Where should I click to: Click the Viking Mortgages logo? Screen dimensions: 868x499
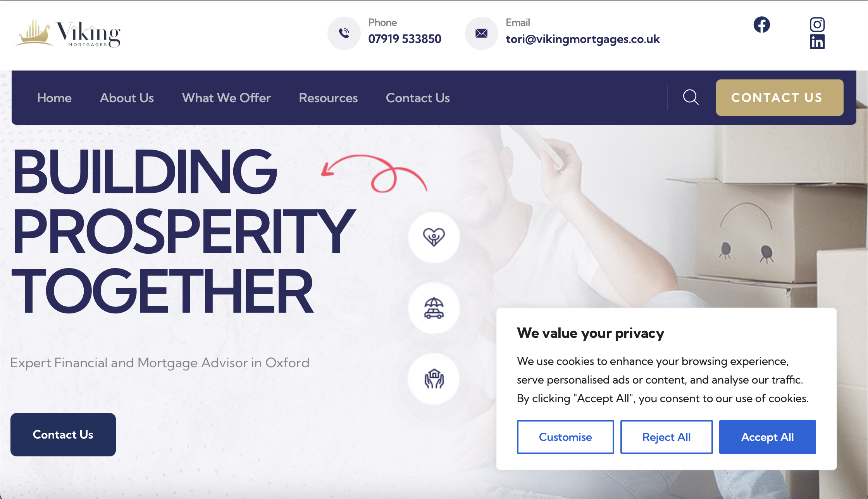pos(68,34)
